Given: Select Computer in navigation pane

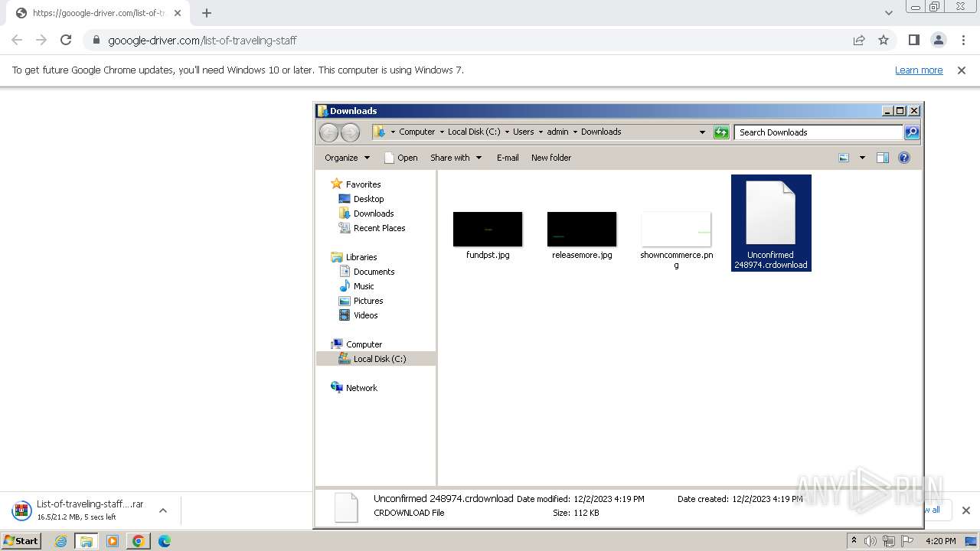Looking at the screenshot, I should pyautogui.click(x=364, y=344).
